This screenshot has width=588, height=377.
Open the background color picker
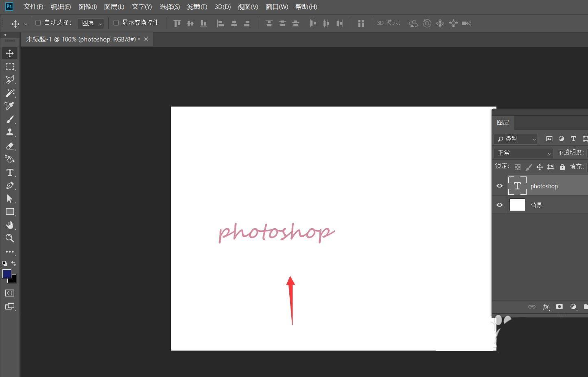[13, 280]
